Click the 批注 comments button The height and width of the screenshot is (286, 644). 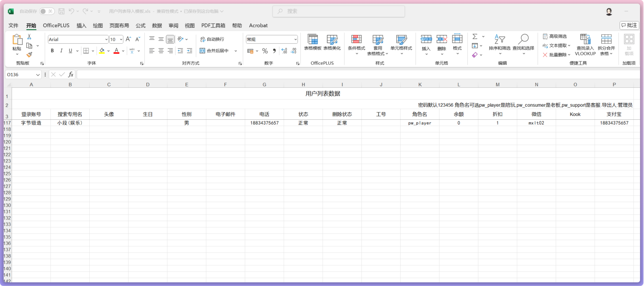[x=629, y=25]
